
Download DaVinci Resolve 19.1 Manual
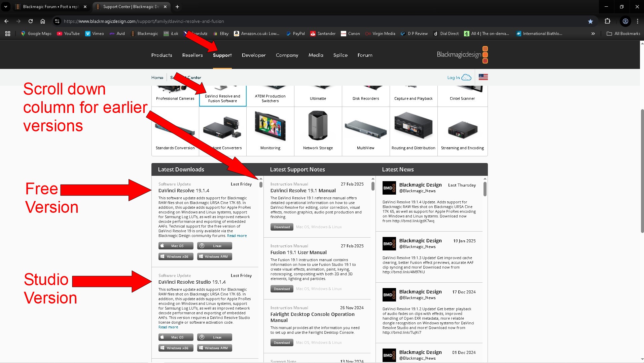point(282,227)
